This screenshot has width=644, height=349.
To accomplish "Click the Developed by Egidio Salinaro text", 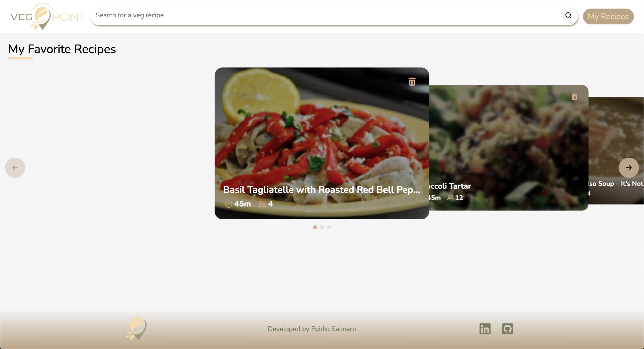I will coord(312,329).
